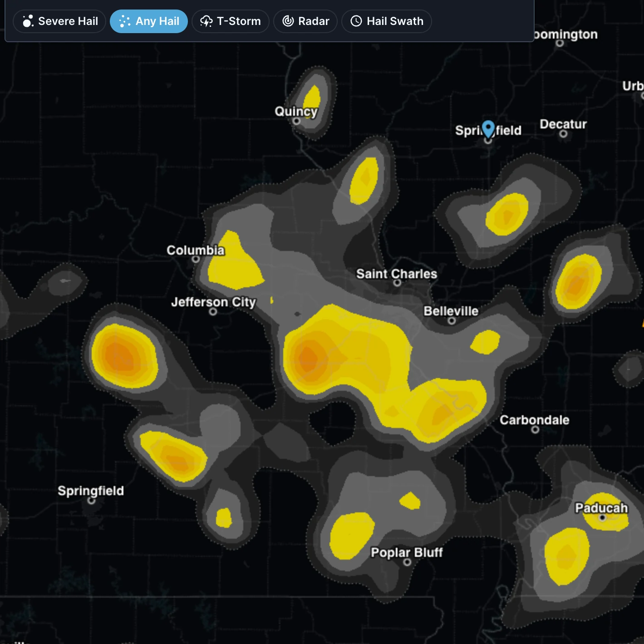Click the Severe Hail dots icon
This screenshot has width=644, height=644.
(28, 21)
